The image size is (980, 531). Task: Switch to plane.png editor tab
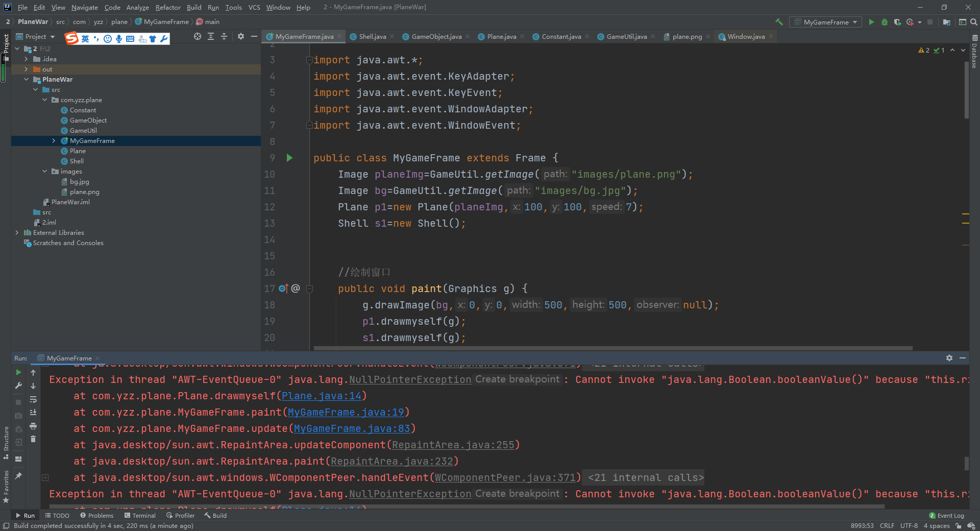pyautogui.click(x=687, y=36)
